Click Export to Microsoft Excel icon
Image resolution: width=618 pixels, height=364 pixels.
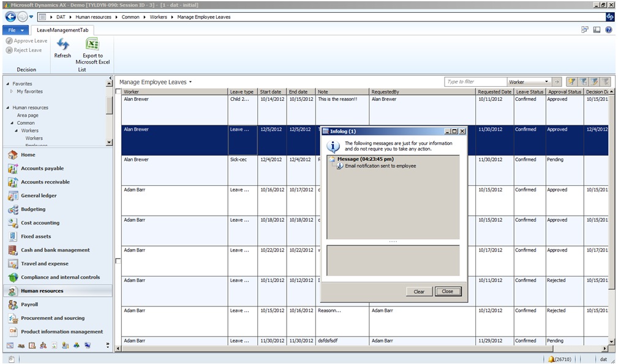click(92, 44)
